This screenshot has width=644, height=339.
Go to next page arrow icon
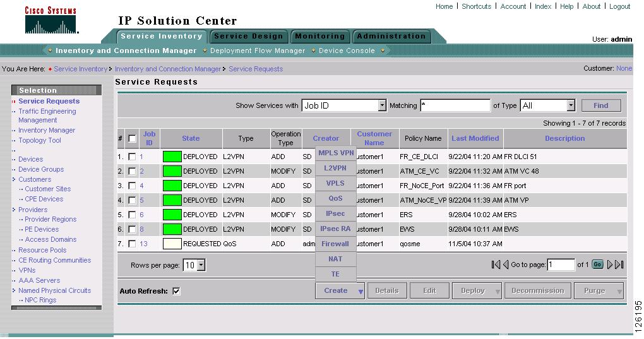[610, 265]
